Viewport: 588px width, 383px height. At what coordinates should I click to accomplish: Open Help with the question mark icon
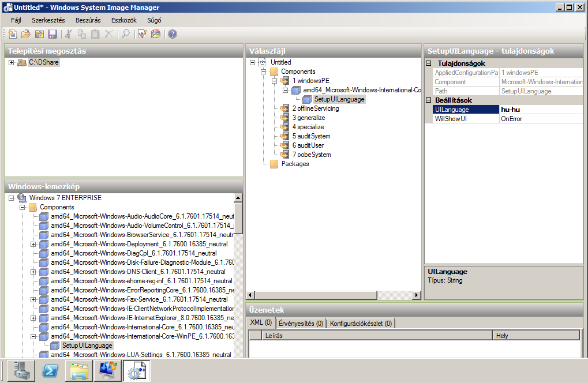point(173,34)
